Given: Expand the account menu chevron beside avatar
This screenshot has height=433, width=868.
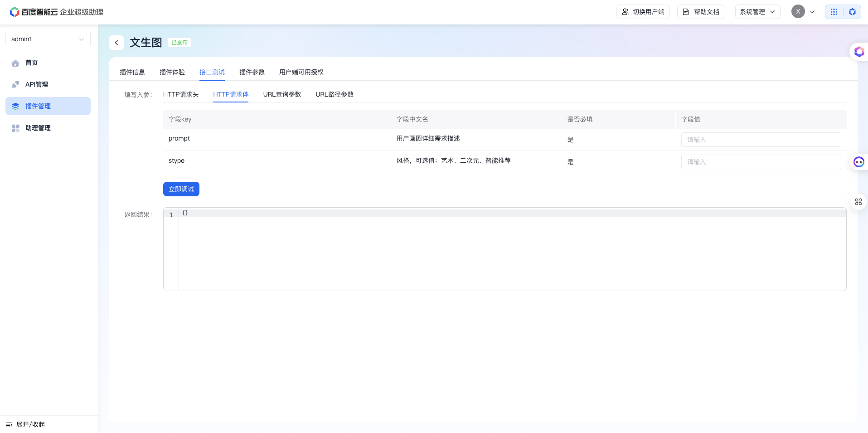Looking at the screenshot, I should [812, 12].
